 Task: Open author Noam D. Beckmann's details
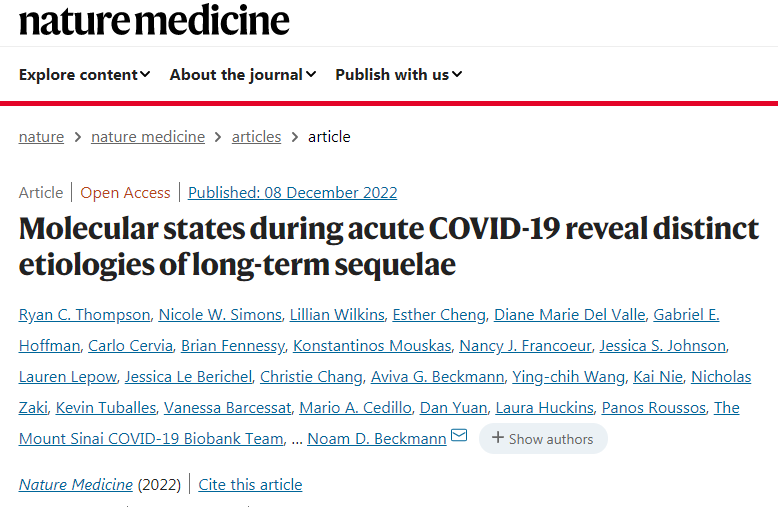pos(376,439)
